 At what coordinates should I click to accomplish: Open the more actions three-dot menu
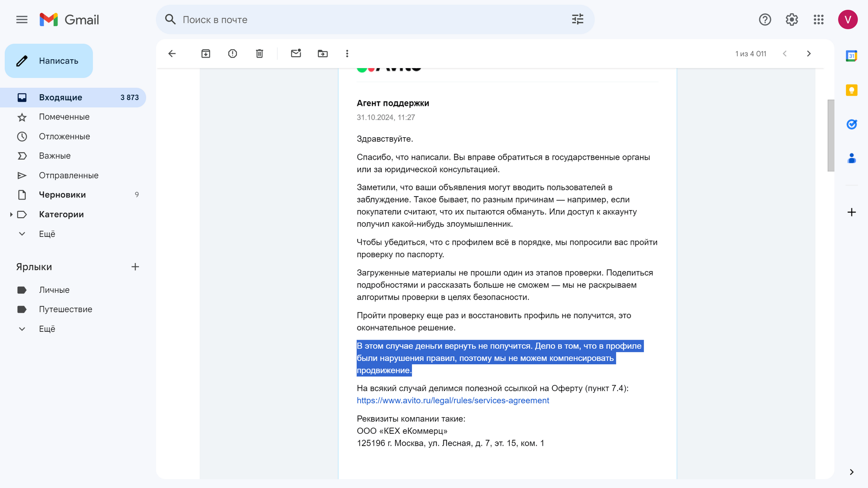point(347,53)
